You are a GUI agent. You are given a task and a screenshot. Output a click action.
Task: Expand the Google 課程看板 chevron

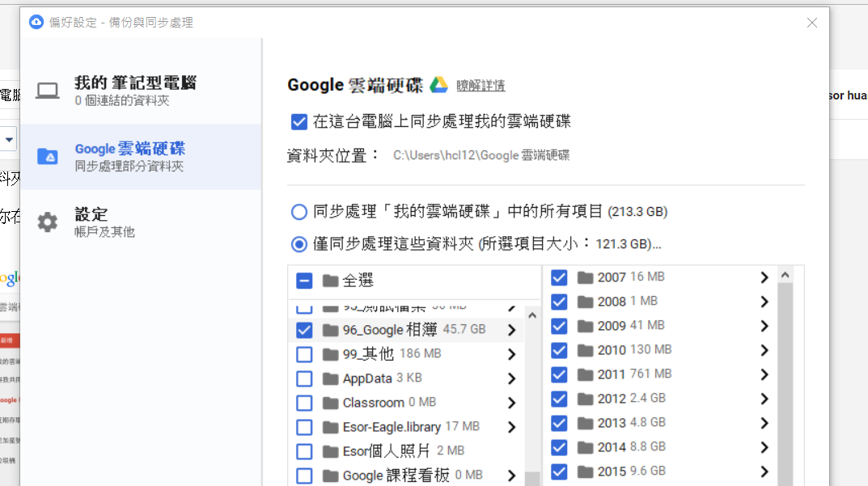coord(512,475)
